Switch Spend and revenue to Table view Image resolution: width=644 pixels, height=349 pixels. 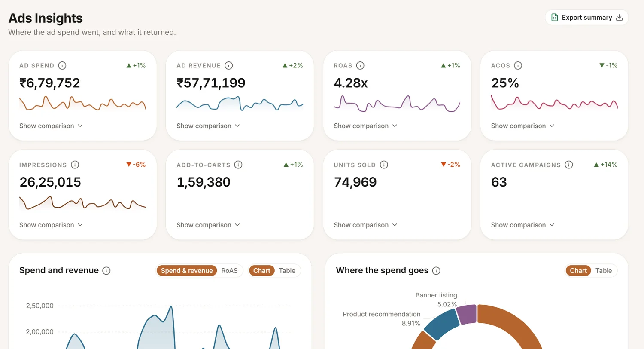click(x=287, y=271)
